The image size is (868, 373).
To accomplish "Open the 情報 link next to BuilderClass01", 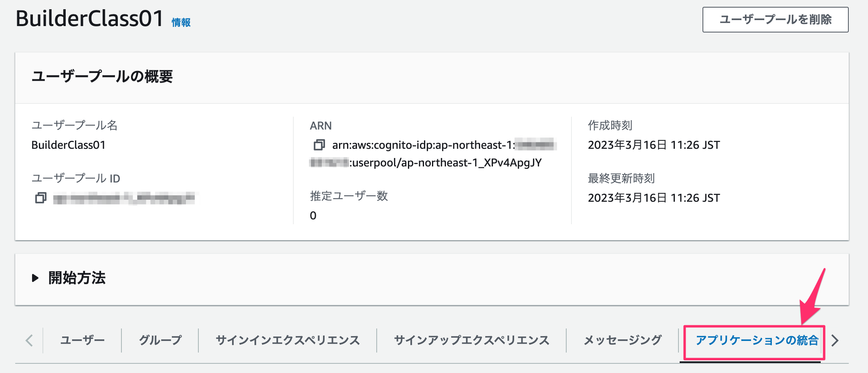I will pos(181,22).
